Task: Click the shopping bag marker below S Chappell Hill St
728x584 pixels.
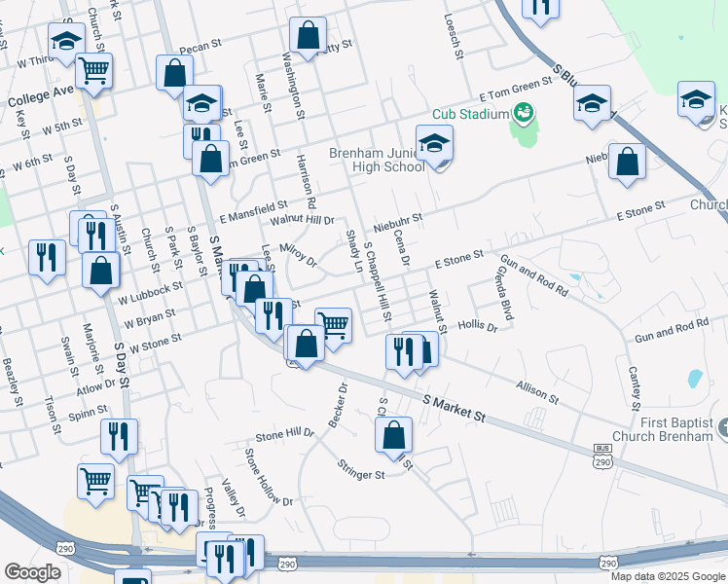Action: (394, 437)
